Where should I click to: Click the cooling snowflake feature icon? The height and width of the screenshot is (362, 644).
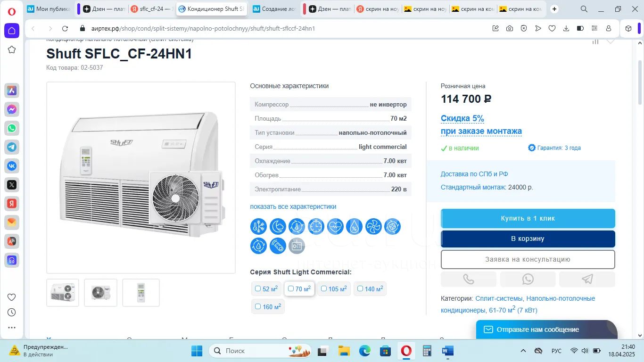click(258, 227)
